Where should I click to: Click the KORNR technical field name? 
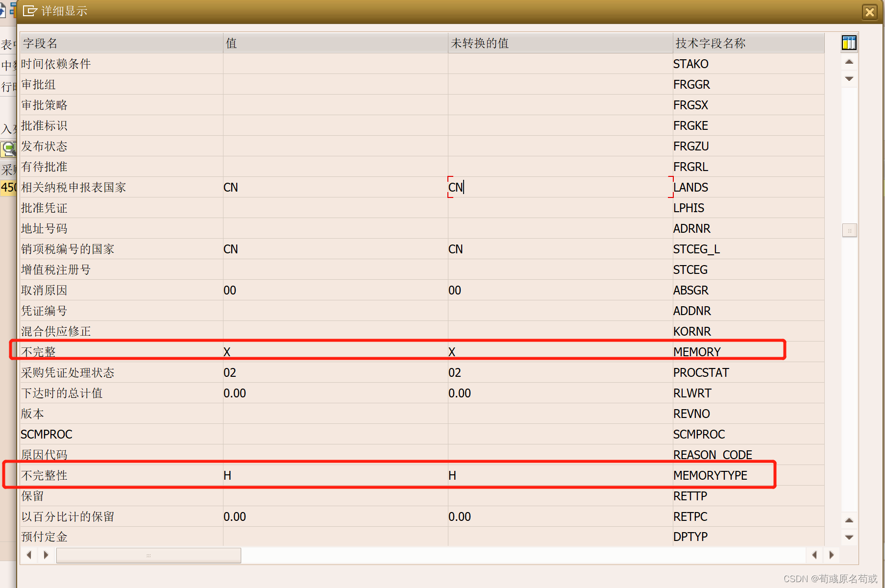(692, 331)
